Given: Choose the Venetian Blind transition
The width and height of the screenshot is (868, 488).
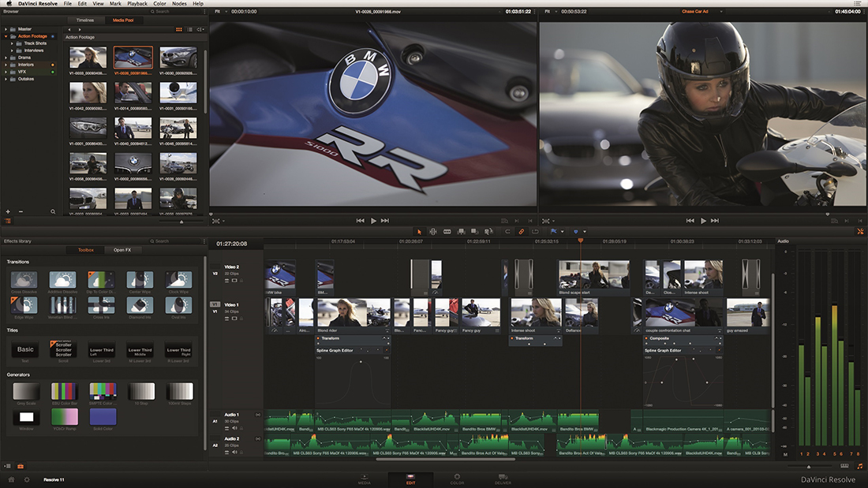Looking at the screenshot, I should point(62,307).
